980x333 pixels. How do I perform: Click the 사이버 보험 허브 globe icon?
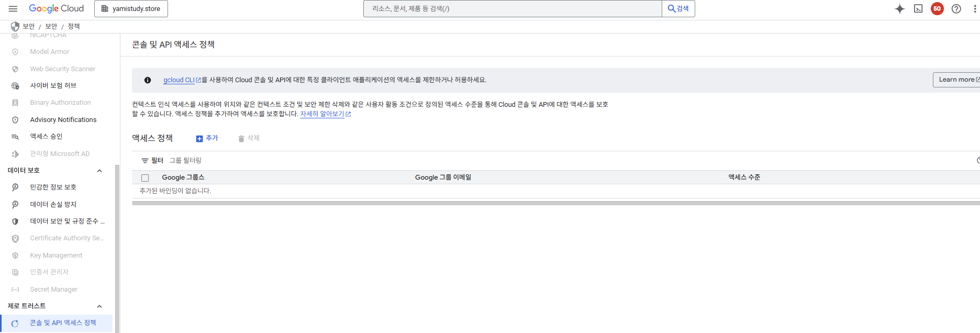(15, 86)
